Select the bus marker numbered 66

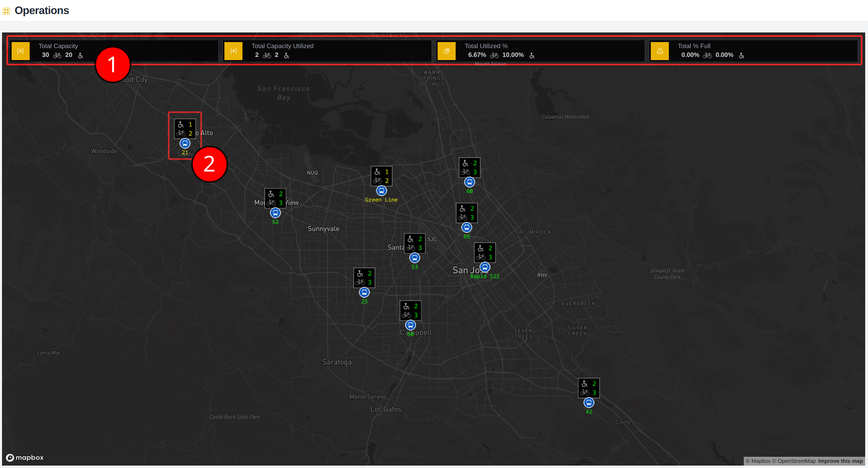466,227
